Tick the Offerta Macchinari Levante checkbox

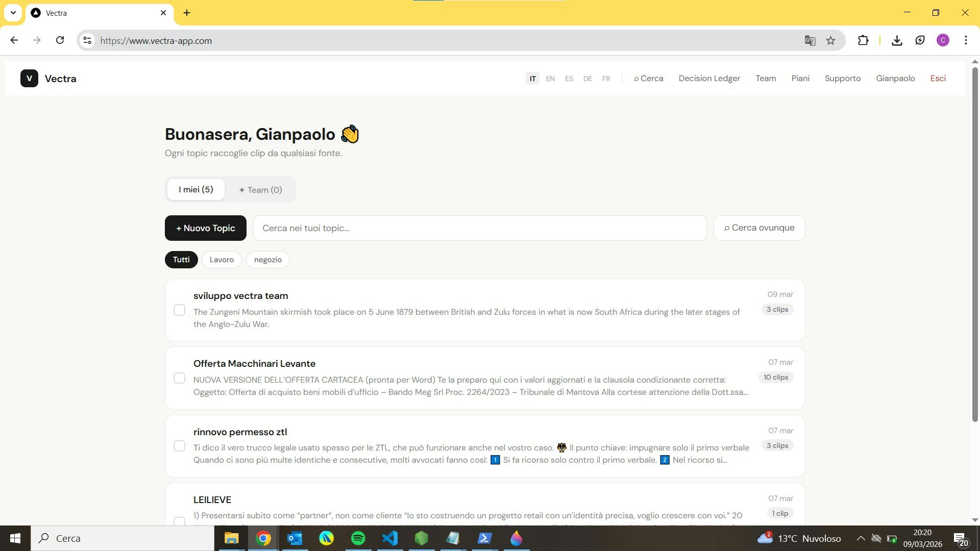click(179, 378)
